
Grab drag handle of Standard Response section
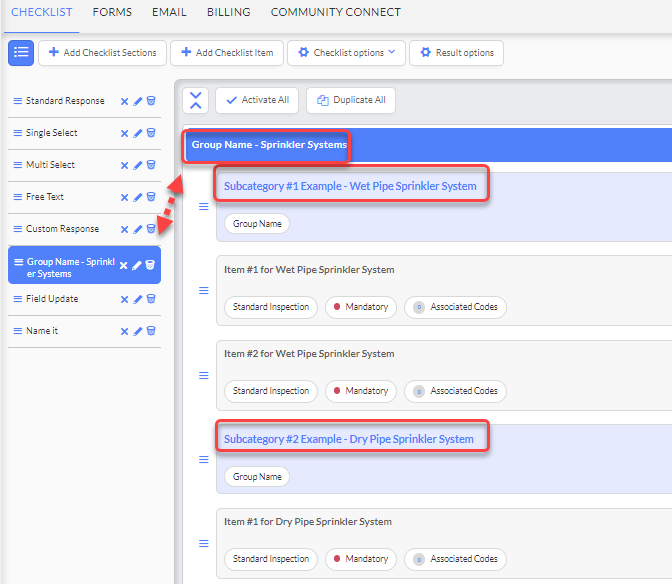click(18, 101)
